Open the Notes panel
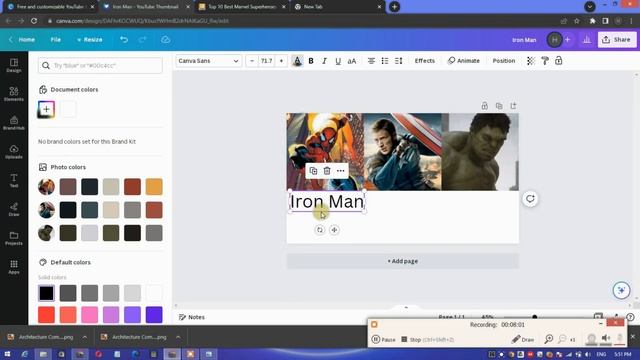The height and width of the screenshot is (360, 640). point(192,317)
